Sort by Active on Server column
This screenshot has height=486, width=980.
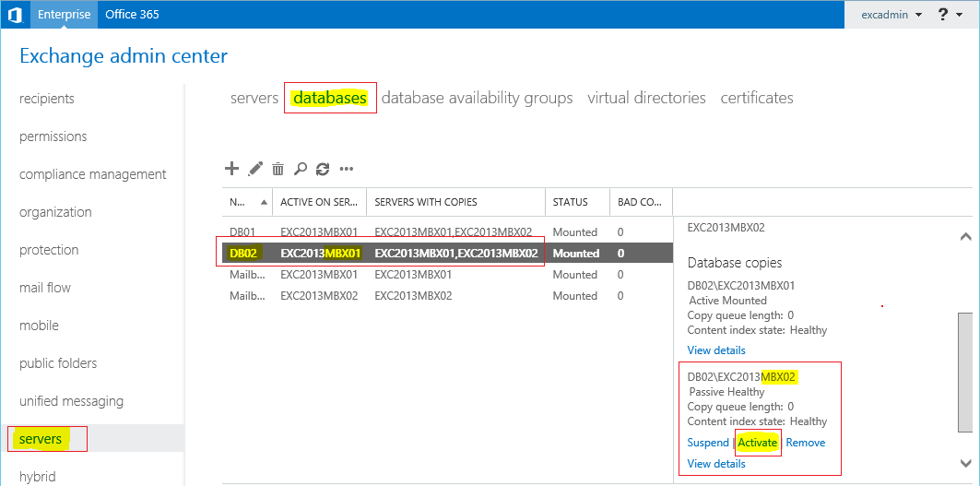(x=319, y=202)
